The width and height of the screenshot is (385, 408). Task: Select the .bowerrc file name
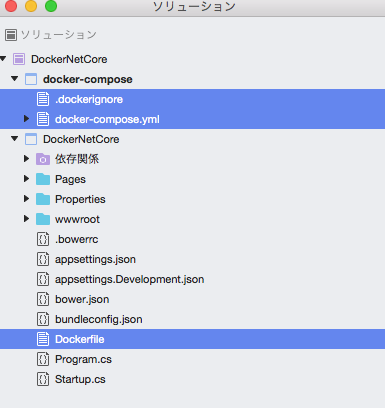point(77,239)
